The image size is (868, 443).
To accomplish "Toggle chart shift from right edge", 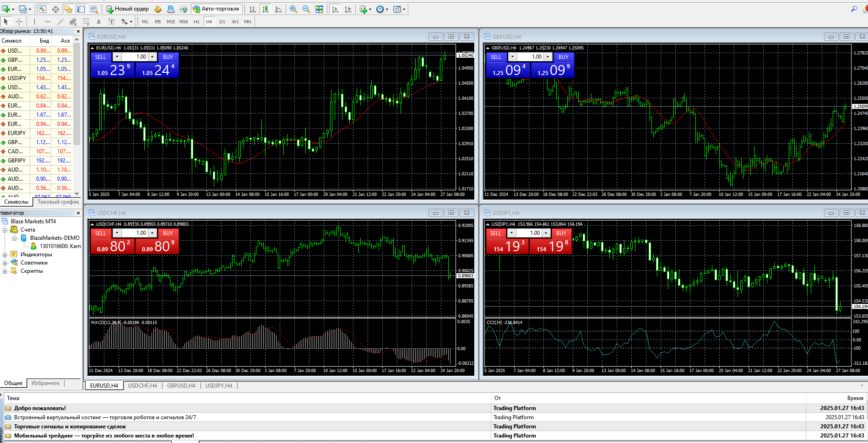I will pos(348,9).
